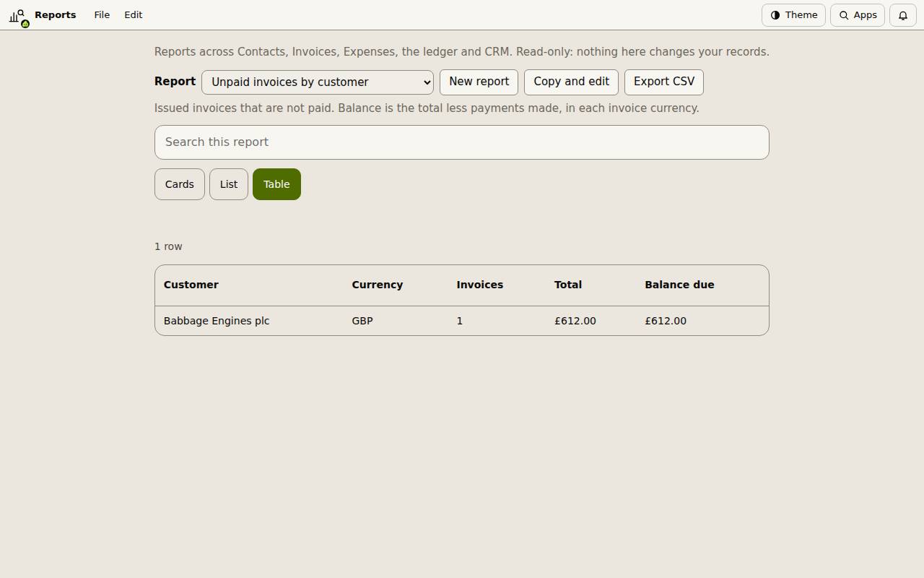Click the '1 row' count text
The image size is (924, 578).
click(168, 246)
